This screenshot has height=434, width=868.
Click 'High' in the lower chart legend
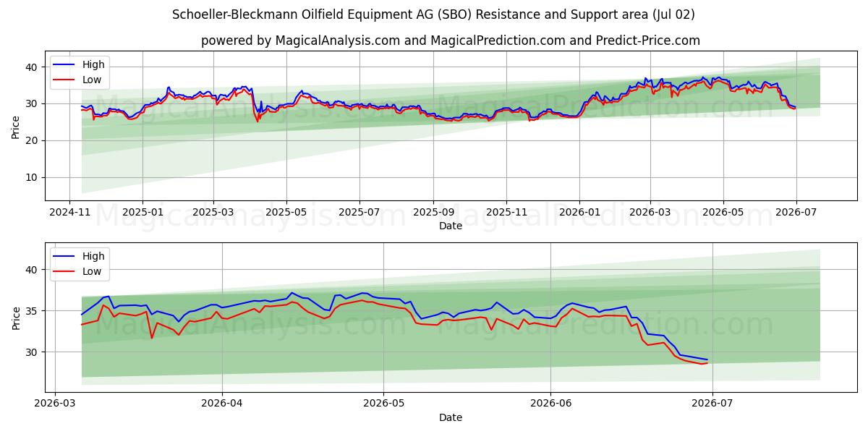(93, 256)
